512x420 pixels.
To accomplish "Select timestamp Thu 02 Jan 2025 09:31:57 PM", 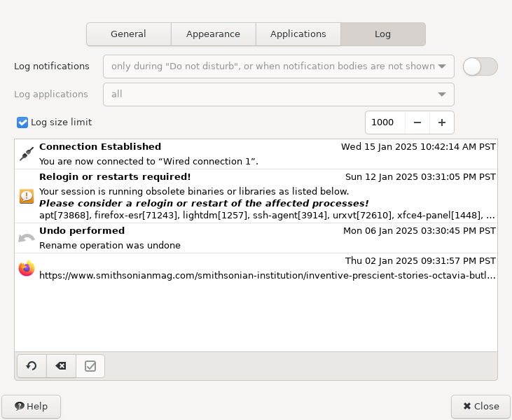I will [x=420, y=261].
